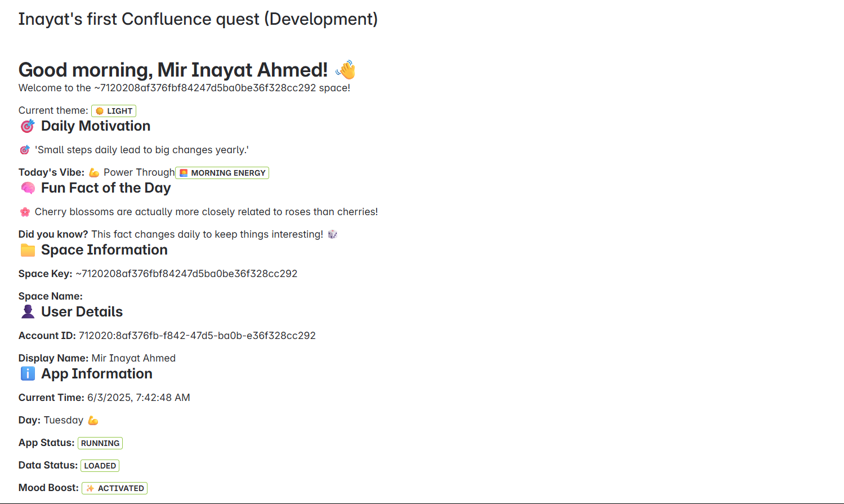This screenshot has width=844, height=504.
Task: Click the 'Data Status:' label
Action: (48, 465)
